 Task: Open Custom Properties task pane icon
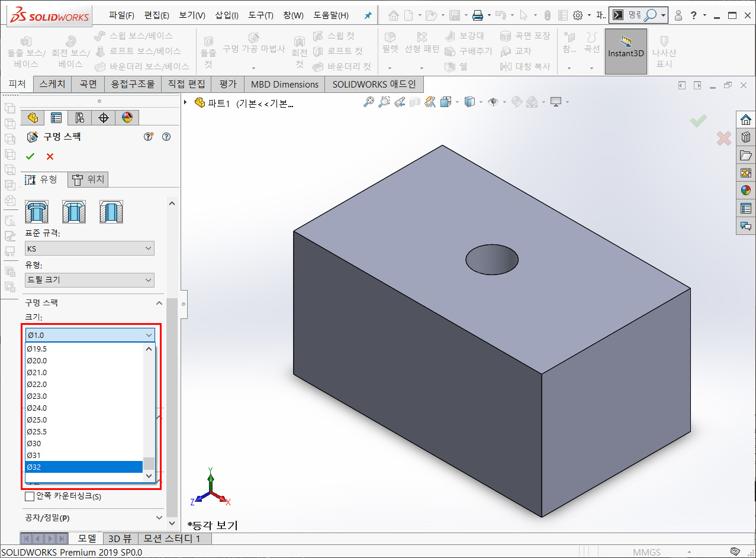(745, 208)
